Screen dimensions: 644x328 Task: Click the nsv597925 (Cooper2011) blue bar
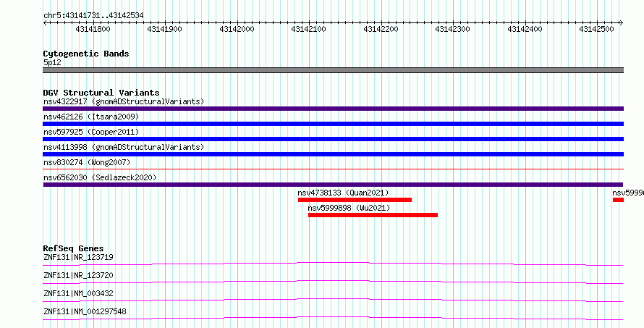333,139
